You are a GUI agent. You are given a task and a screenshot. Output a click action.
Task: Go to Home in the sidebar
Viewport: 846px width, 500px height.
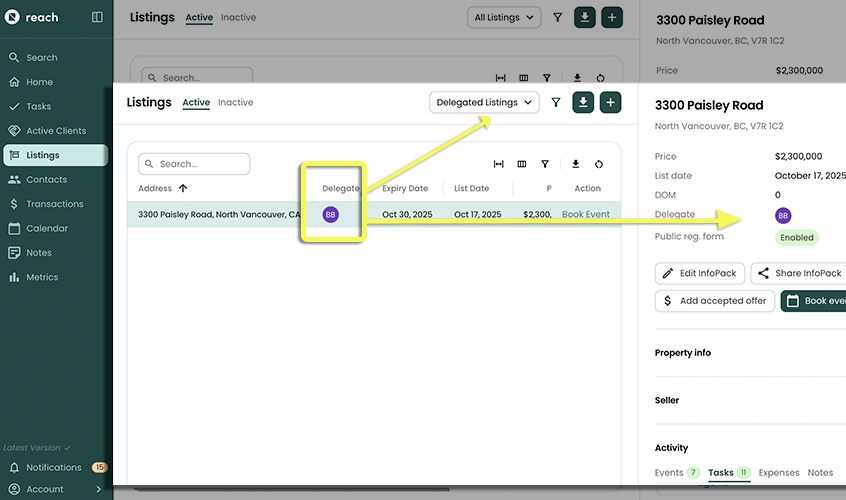pyautogui.click(x=39, y=82)
